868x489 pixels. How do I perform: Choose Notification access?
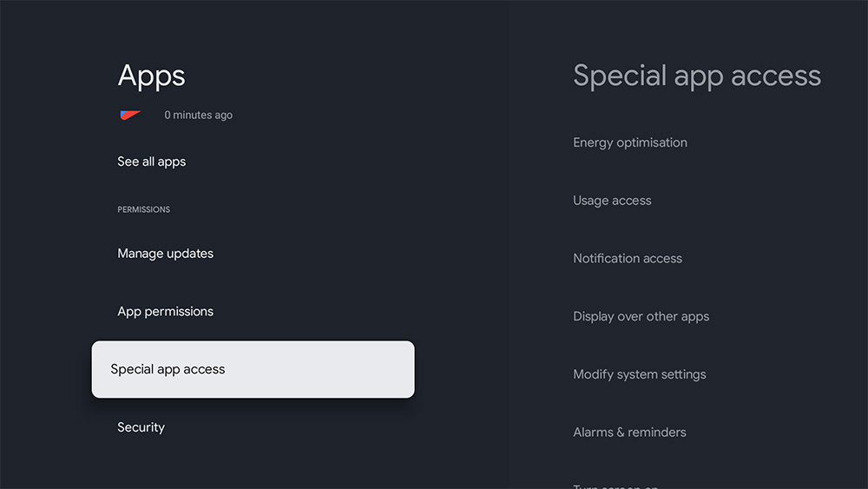tap(628, 259)
